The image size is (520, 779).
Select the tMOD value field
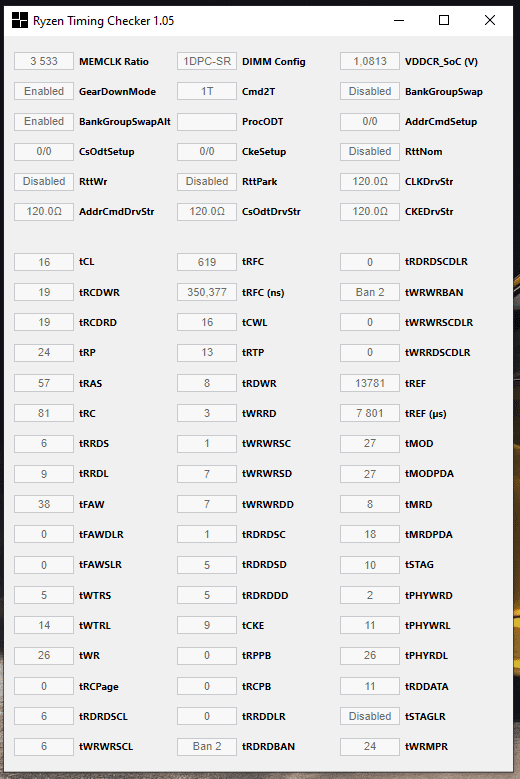pyautogui.click(x=370, y=443)
